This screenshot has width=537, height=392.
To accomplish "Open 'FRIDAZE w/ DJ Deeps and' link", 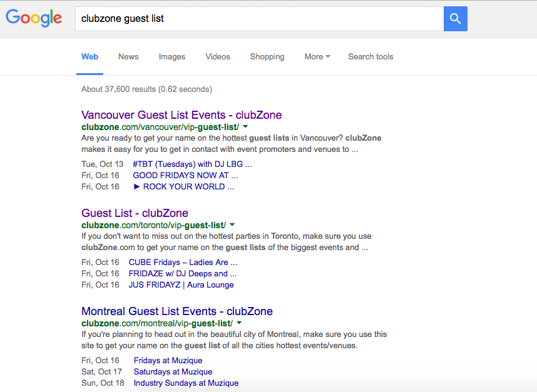I will [183, 274].
